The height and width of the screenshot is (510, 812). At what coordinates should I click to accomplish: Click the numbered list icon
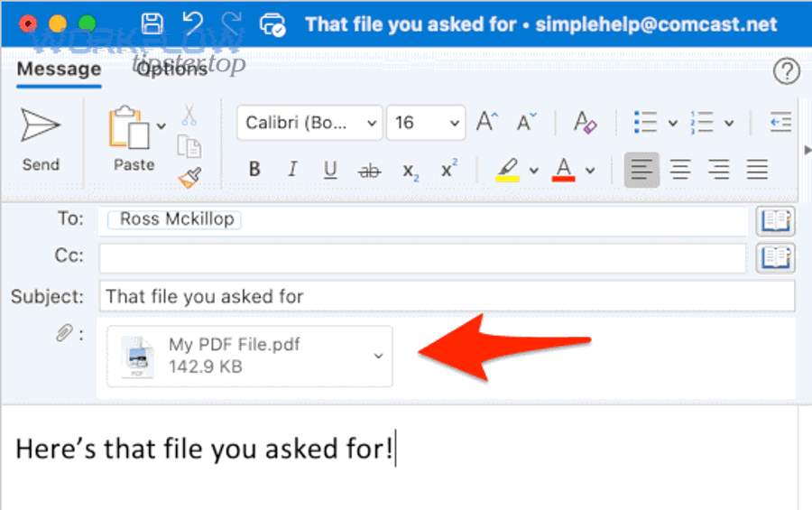click(701, 123)
